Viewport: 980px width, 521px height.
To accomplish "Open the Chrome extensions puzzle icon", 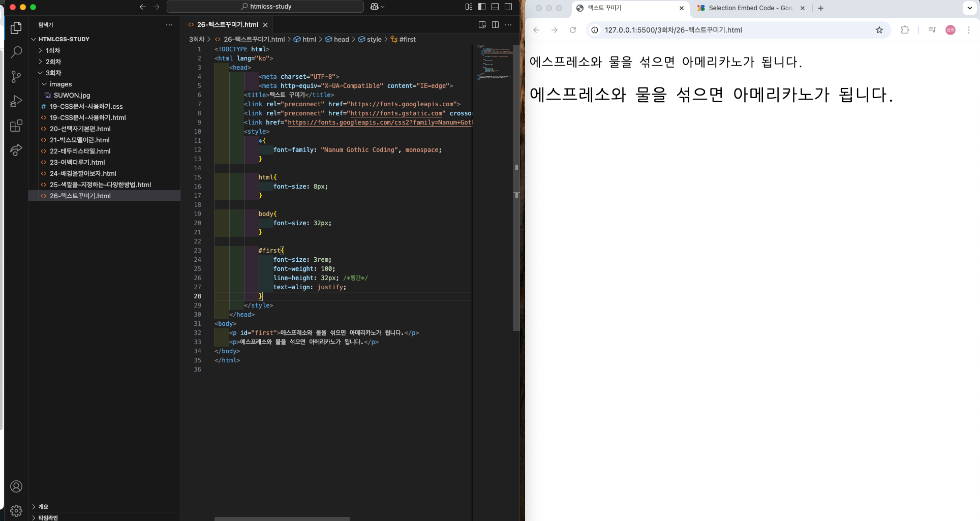I will pyautogui.click(x=905, y=30).
